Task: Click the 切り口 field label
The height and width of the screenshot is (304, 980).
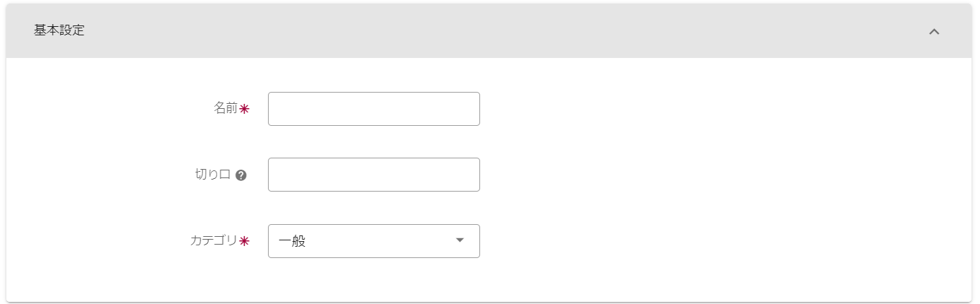Action: tap(213, 175)
